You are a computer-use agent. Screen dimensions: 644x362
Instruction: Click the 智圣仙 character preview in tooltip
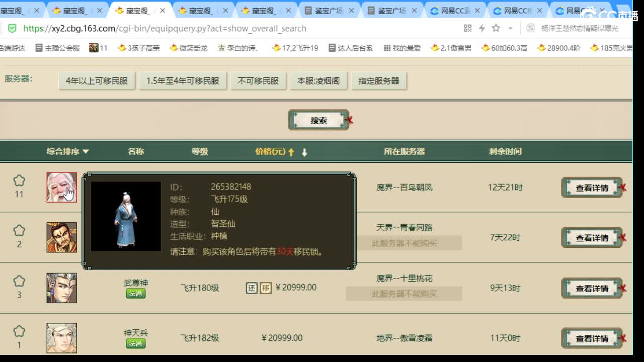click(x=126, y=216)
